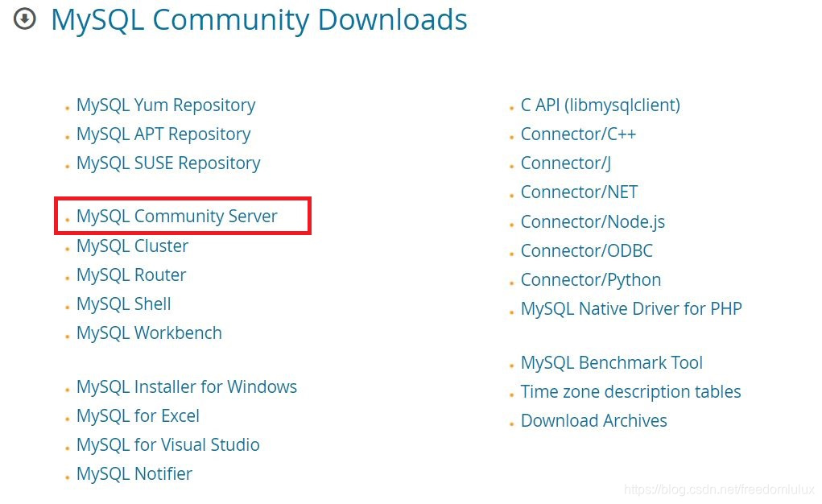Select the Connector/ODBC link

(x=587, y=250)
